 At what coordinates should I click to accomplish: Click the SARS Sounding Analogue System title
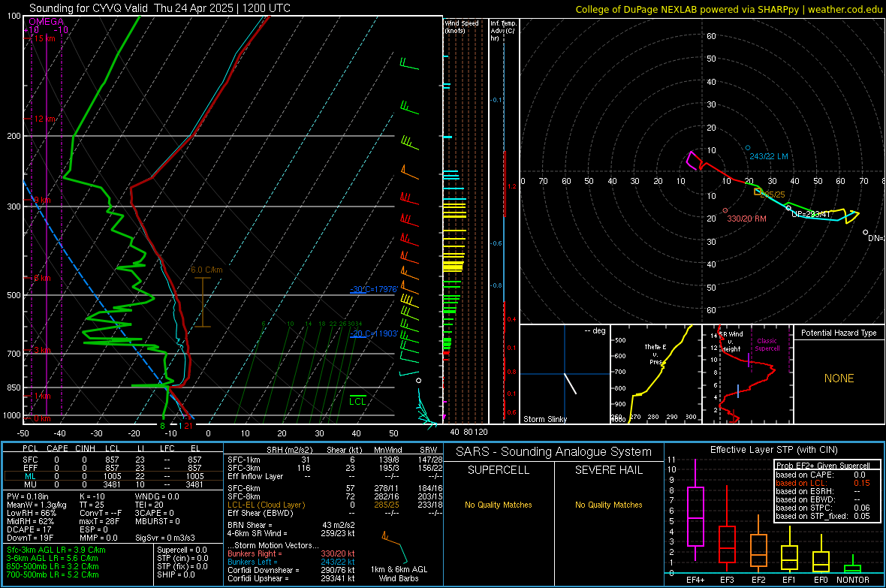pyautogui.click(x=553, y=452)
